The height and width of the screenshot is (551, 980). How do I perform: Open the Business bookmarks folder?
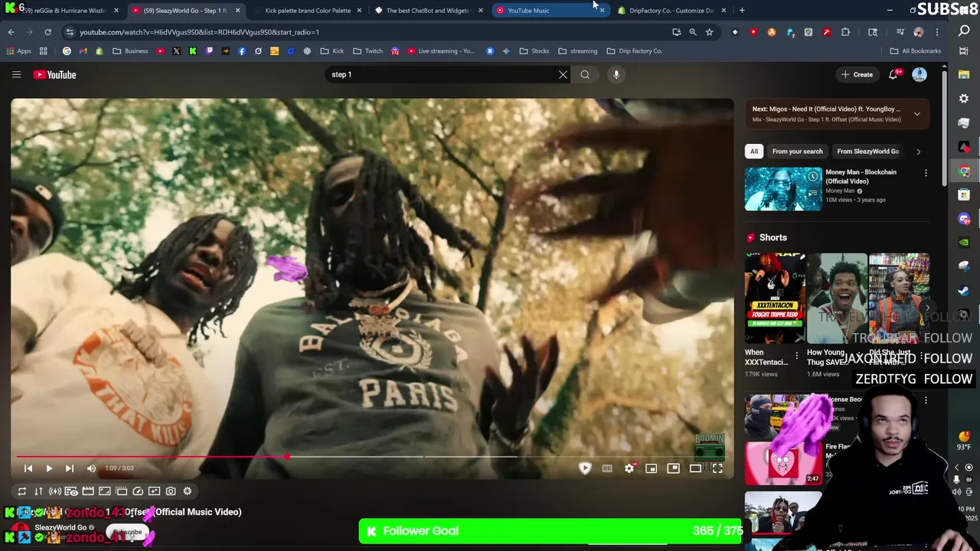130,51
